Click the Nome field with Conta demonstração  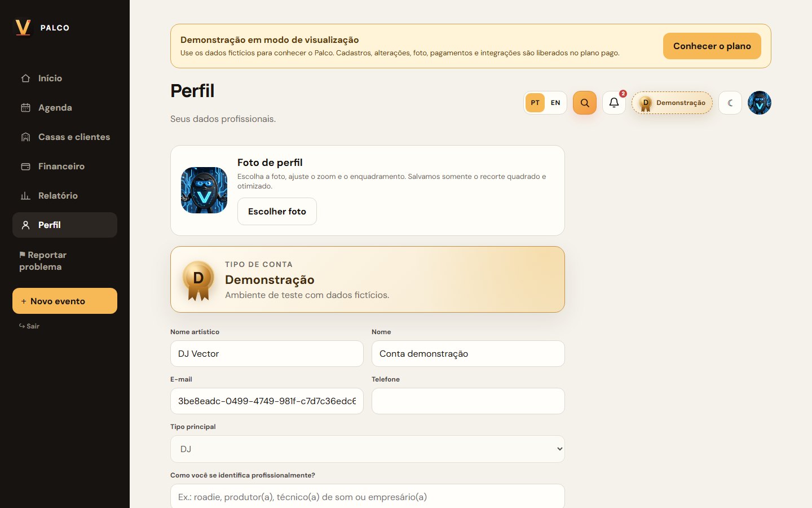468,354
